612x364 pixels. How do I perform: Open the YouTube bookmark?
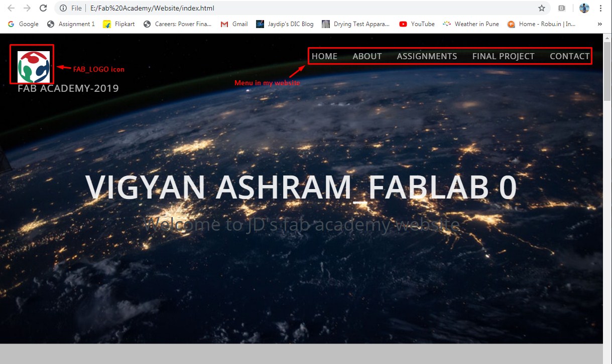click(x=417, y=24)
